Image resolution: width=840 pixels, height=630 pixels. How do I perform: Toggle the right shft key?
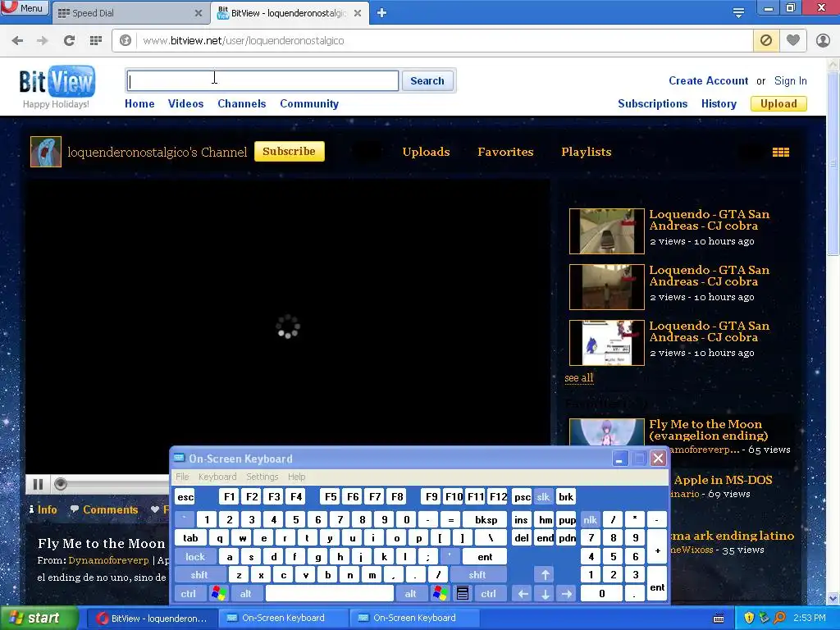477,575
